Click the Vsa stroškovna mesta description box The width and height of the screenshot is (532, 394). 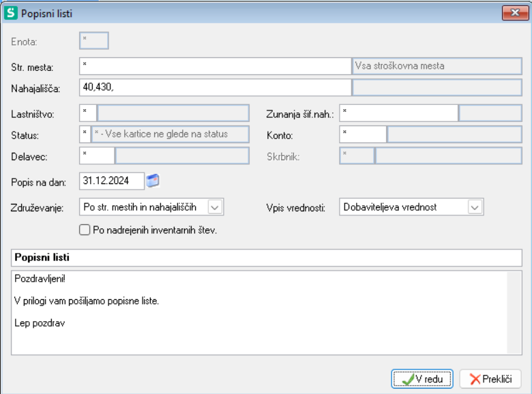[437, 65]
